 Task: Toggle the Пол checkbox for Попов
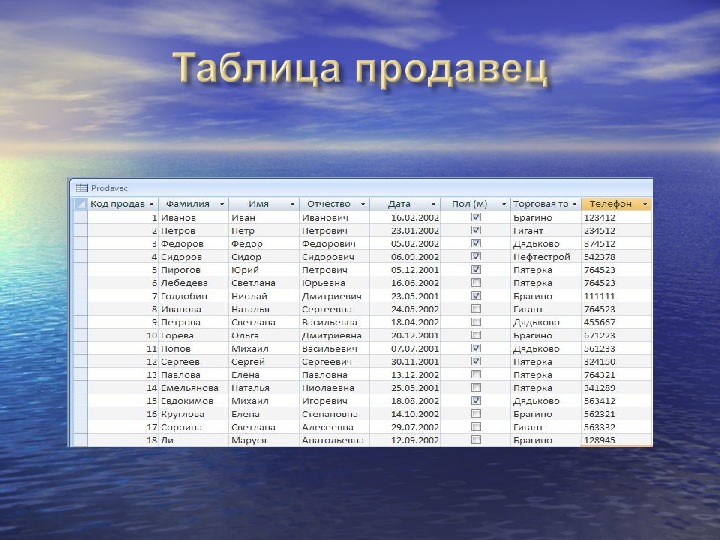[476, 348]
